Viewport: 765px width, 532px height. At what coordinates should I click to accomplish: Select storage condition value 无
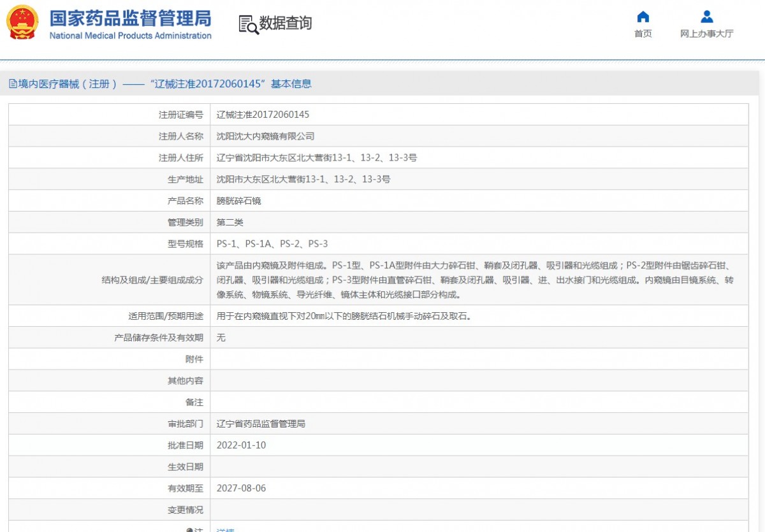(221, 338)
